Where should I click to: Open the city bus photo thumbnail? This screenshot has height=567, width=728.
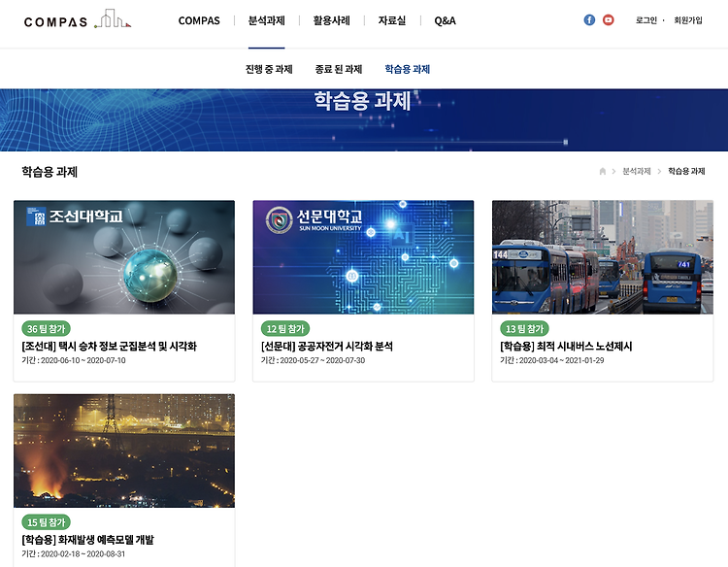coord(603,257)
